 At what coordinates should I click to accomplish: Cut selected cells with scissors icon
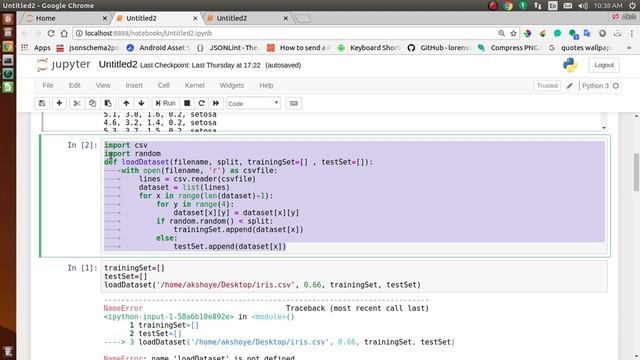(77, 103)
